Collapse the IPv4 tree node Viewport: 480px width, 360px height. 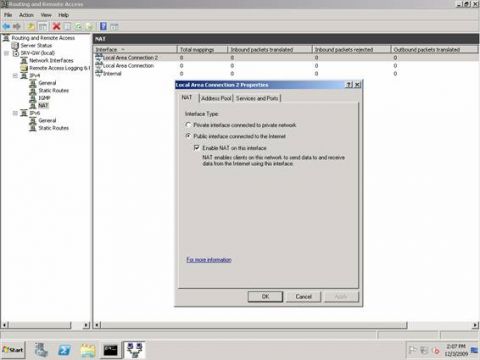click(15, 76)
